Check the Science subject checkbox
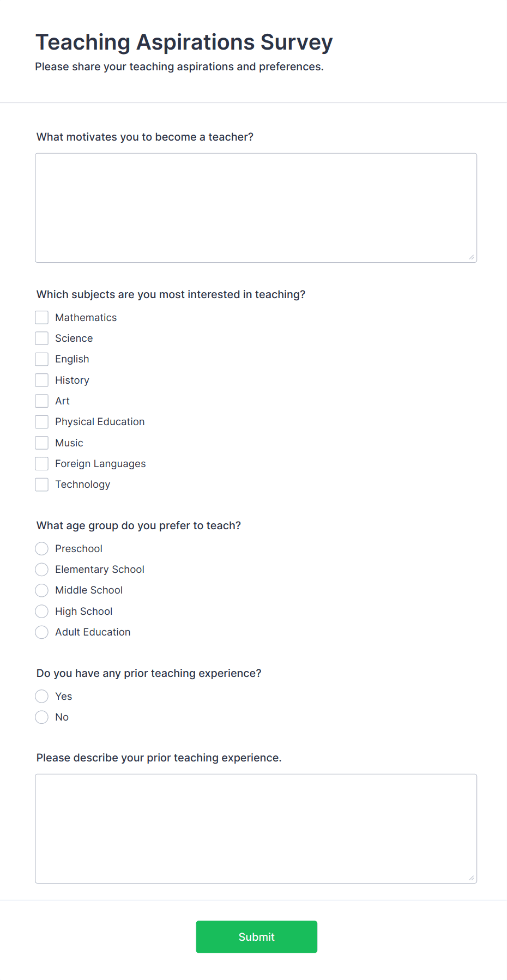This screenshot has width=507, height=980. tap(41, 338)
